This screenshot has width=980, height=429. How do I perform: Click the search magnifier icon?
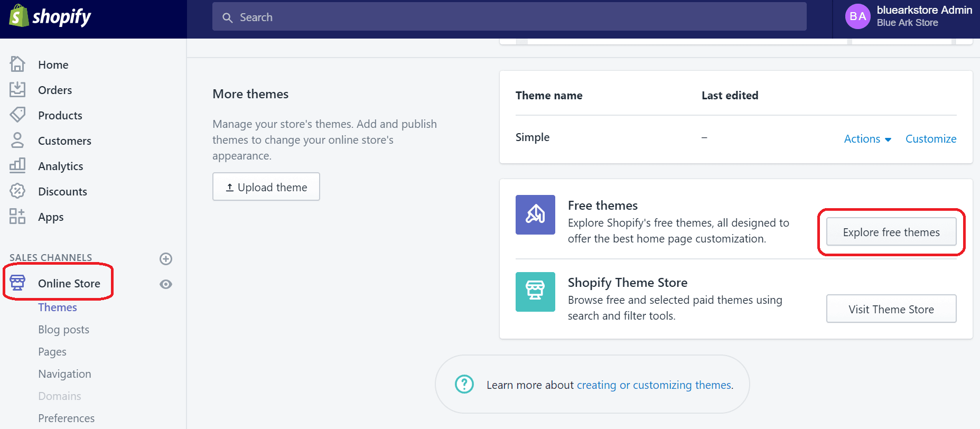pos(228,17)
